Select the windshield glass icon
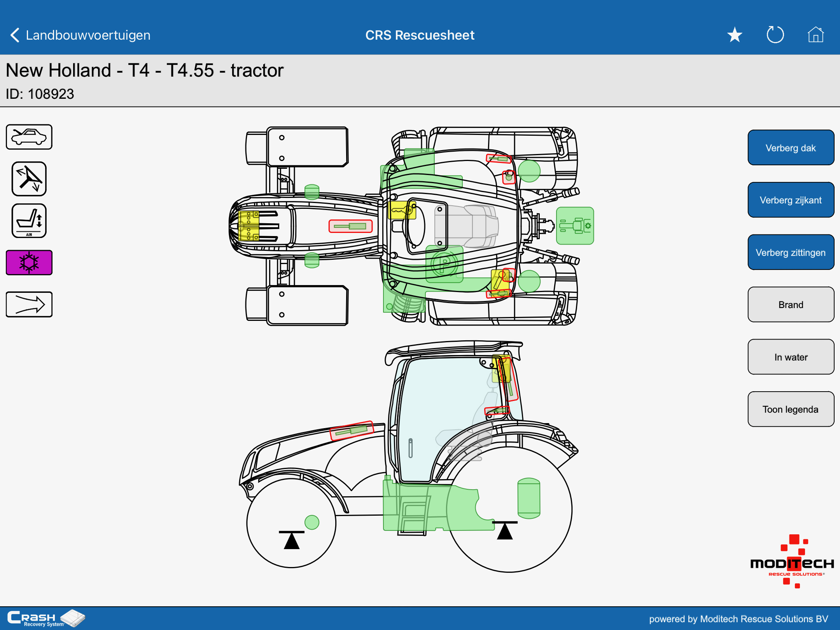This screenshot has width=840, height=630. tap(29, 178)
